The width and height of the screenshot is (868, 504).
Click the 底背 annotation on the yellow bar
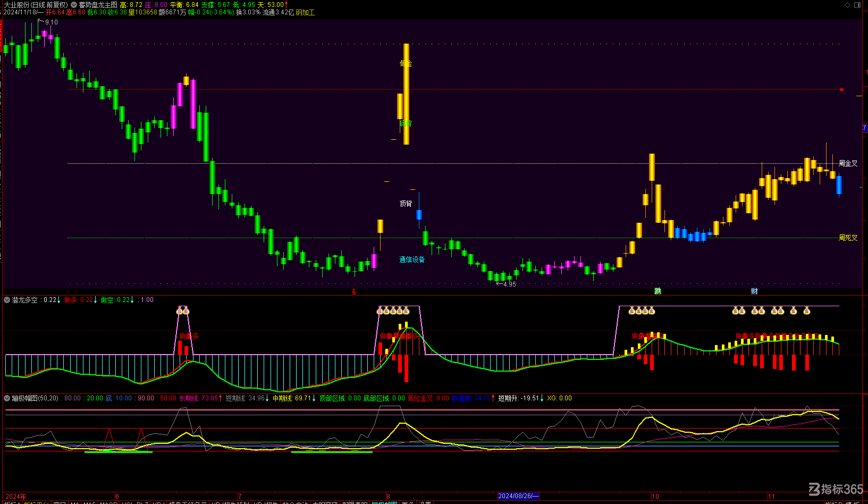[x=406, y=123]
